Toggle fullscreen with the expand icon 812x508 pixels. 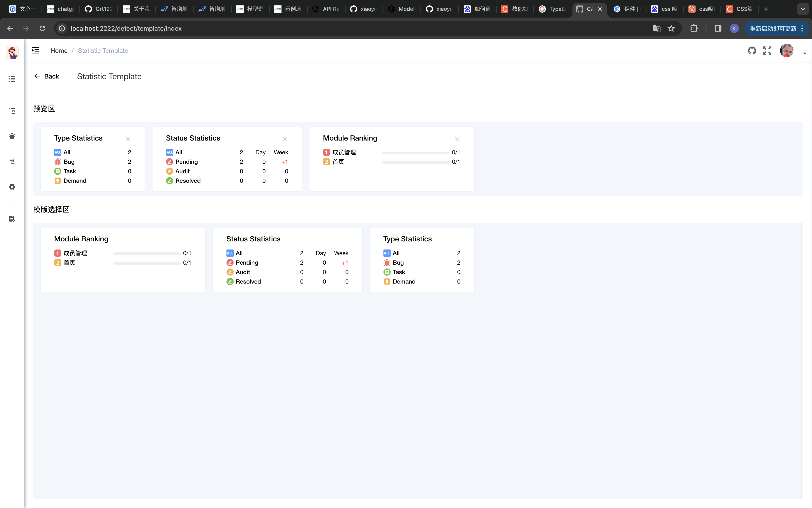coord(767,51)
